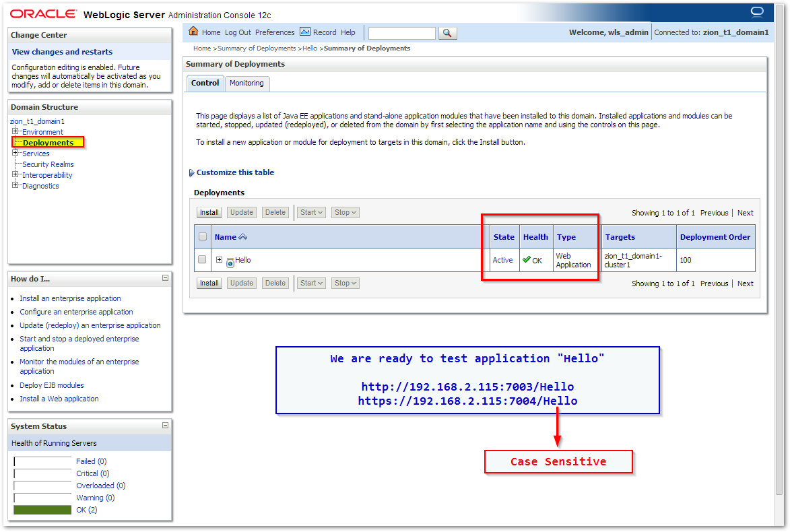Collapse the System Status panel
Image resolution: width=790 pixels, height=532 pixels.
tap(165, 426)
